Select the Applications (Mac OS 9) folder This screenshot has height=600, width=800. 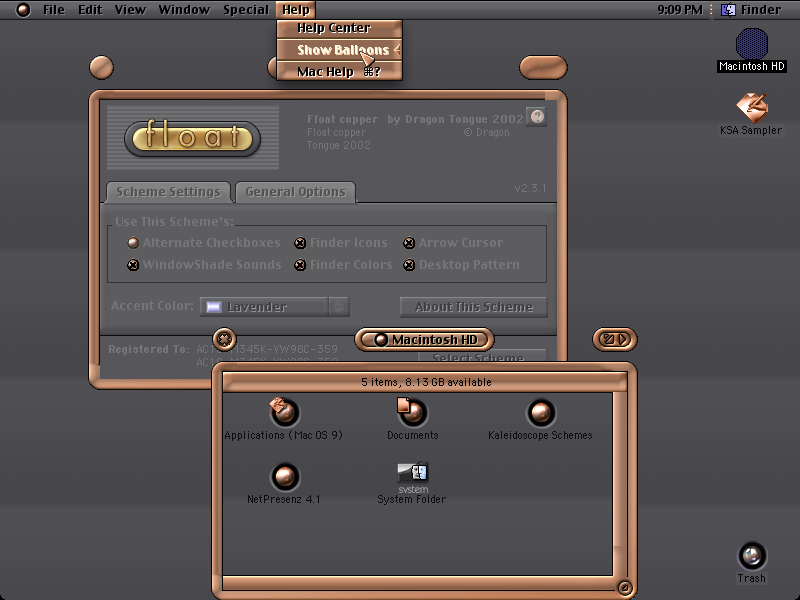point(284,419)
